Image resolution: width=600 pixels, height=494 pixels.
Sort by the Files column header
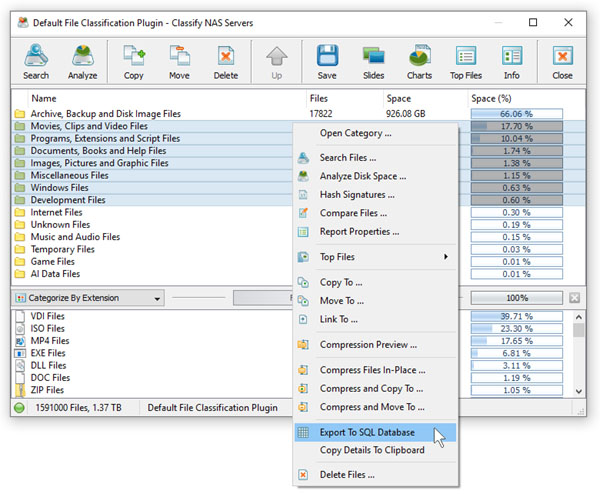point(344,99)
